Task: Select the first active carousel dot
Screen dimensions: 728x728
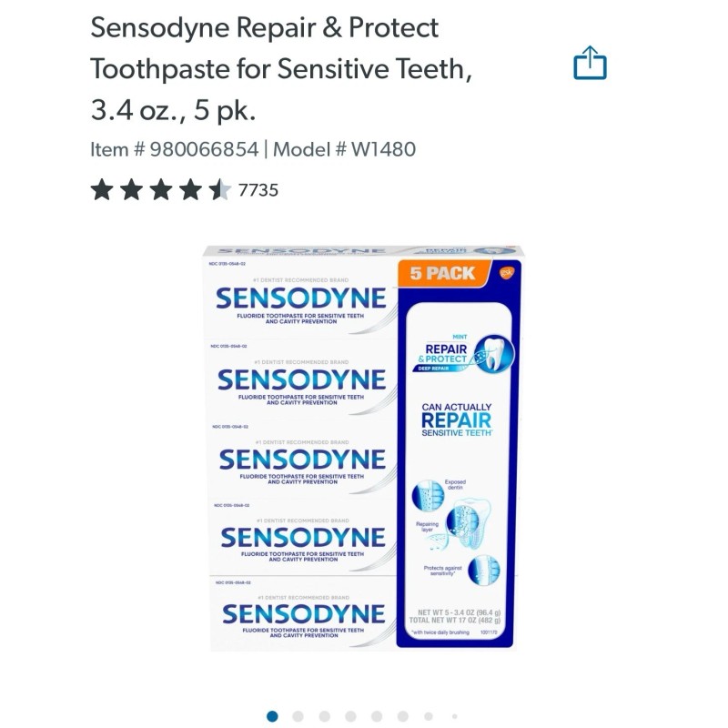Action: coord(272,716)
